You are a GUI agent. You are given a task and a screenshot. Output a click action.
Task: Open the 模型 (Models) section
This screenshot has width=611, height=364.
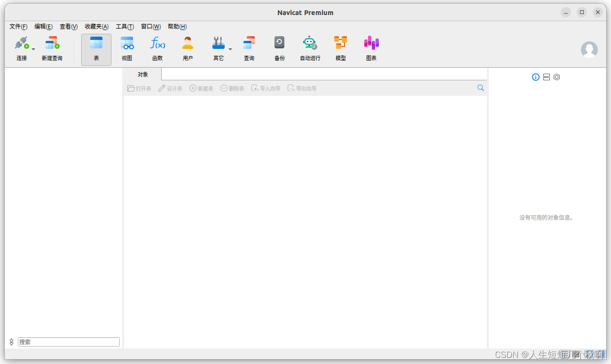pyautogui.click(x=340, y=48)
